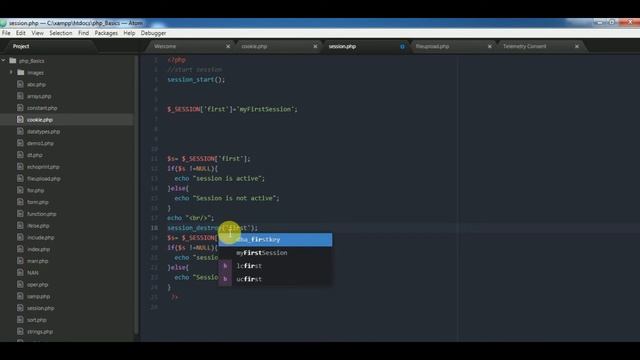This screenshot has height=360, width=640.
Task: Open session.php from the project tree
Action: (x=40, y=308)
